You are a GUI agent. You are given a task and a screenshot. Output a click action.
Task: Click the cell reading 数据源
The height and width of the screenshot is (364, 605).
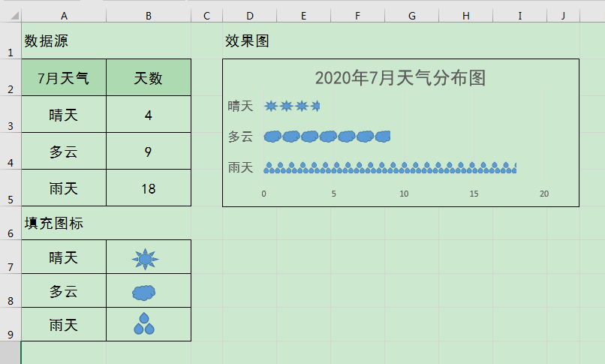[x=64, y=41]
